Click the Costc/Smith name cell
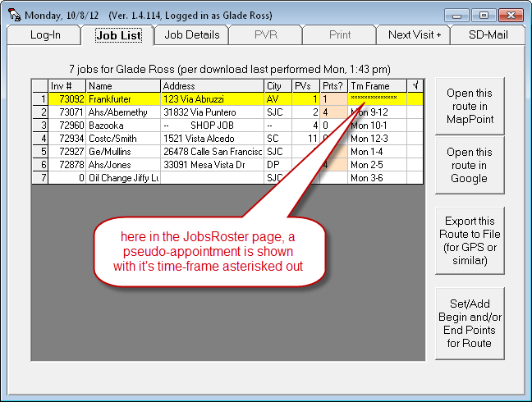 pos(123,138)
